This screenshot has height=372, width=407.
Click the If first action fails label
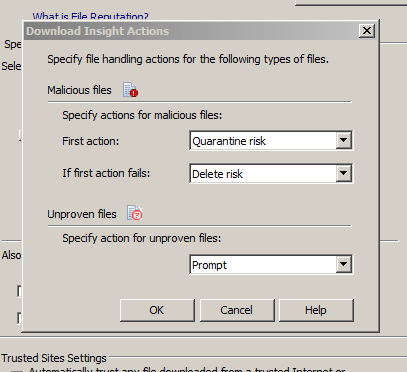[106, 173]
